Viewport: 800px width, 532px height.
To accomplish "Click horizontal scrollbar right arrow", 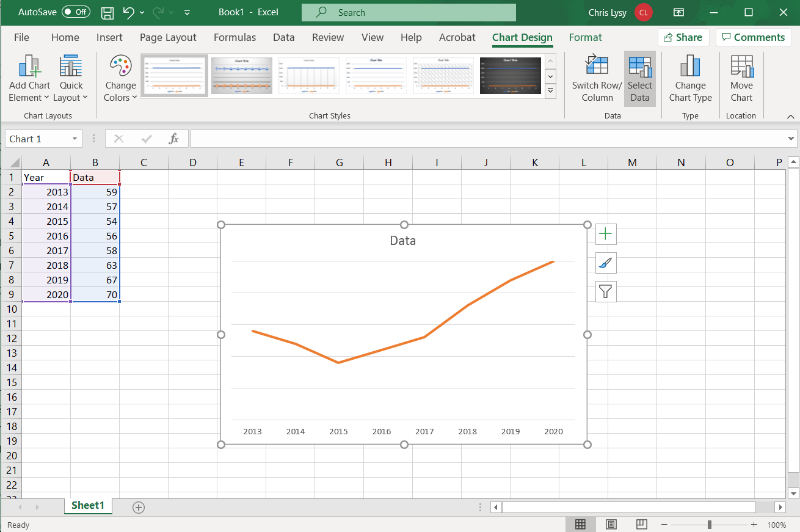I will coord(780,508).
